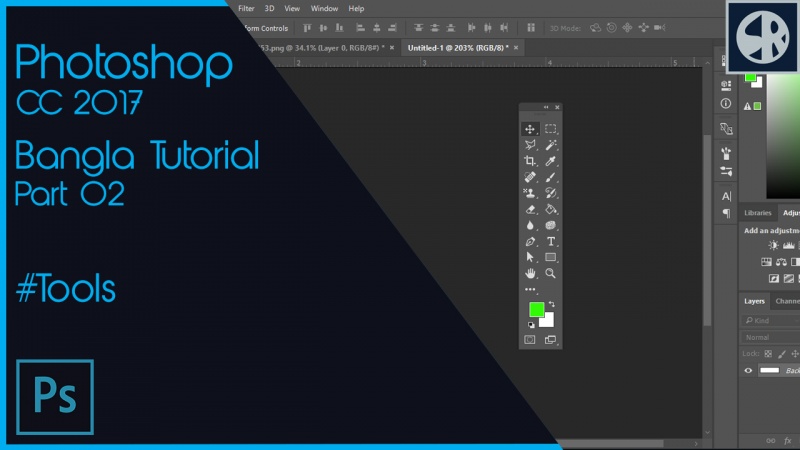
Task: Select the Zoom tool
Action: pyautogui.click(x=551, y=273)
